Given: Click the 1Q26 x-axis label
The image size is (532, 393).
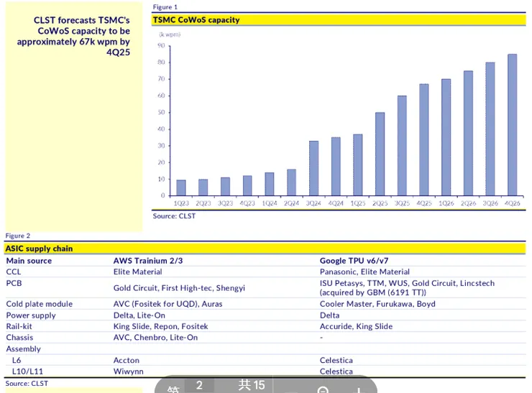Looking at the screenshot, I should 446,203.
